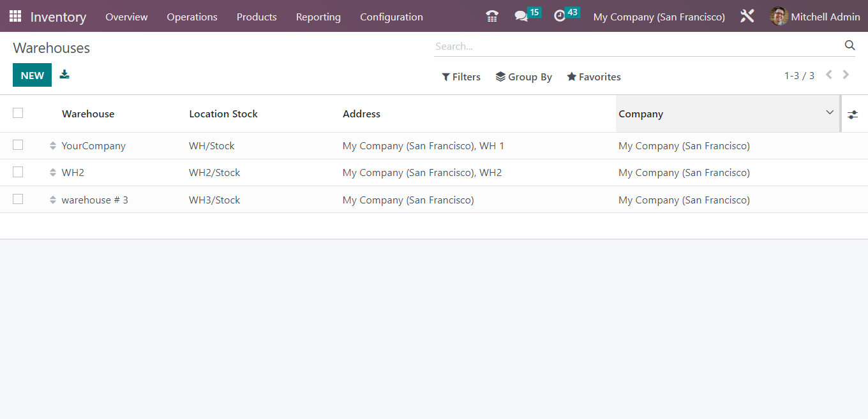Select all warehouses with header checkbox
Image resolution: width=868 pixels, height=419 pixels.
pyautogui.click(x=18, y=113)
